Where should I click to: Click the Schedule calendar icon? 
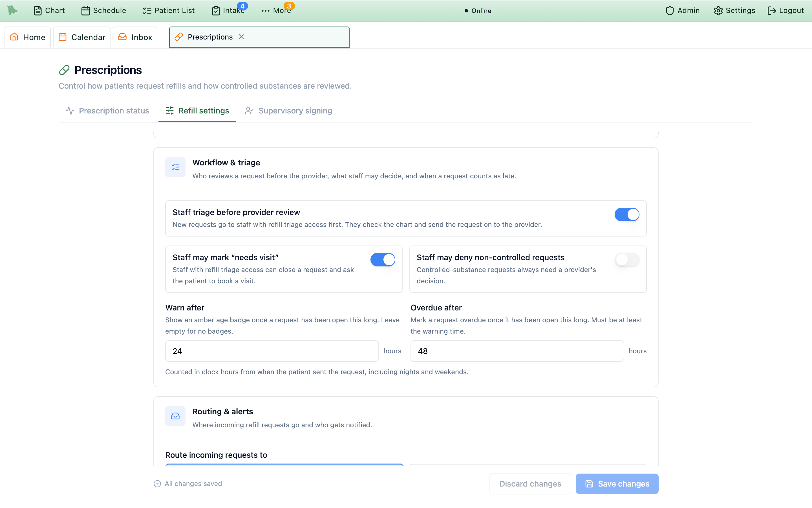pos(85,11)
